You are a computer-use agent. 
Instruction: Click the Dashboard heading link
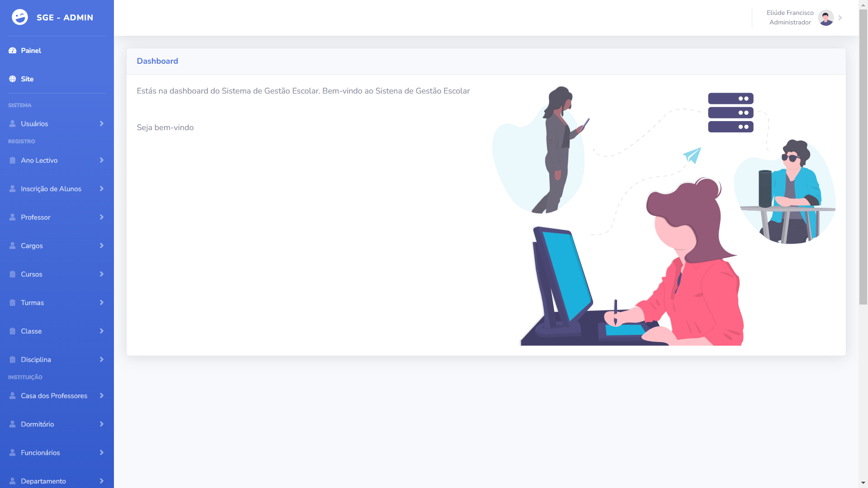tap(157, 61)
